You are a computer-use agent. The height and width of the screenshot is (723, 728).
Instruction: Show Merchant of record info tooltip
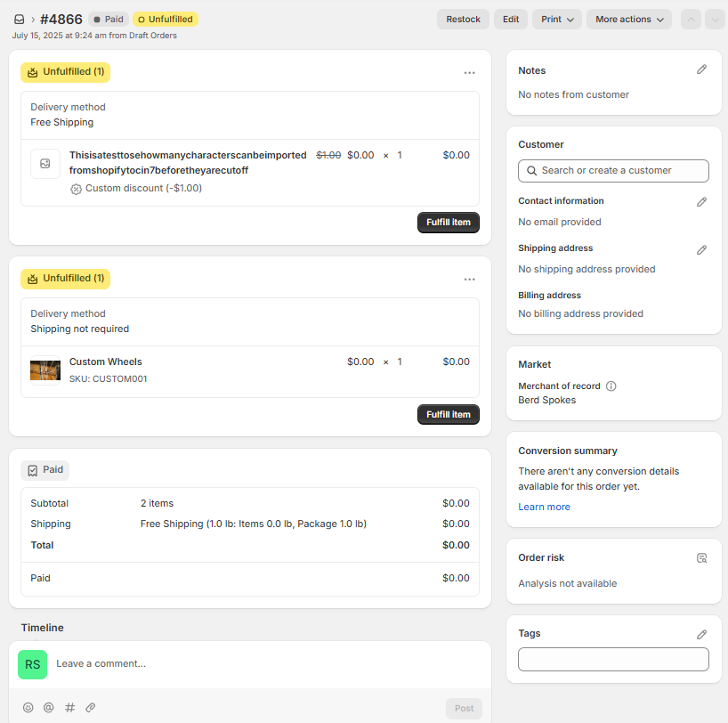pyautogui.click(x=611, y=386)
